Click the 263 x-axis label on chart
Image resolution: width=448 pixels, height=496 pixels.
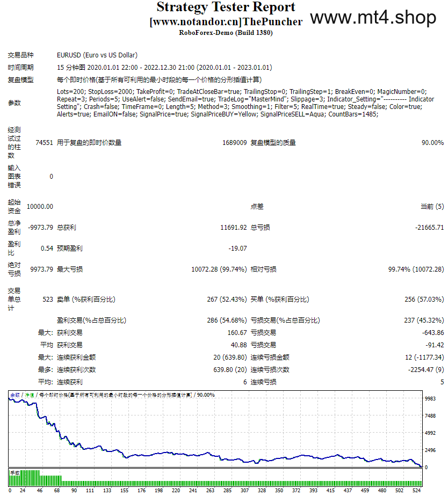pyautogui.click(x=210, y=490)
